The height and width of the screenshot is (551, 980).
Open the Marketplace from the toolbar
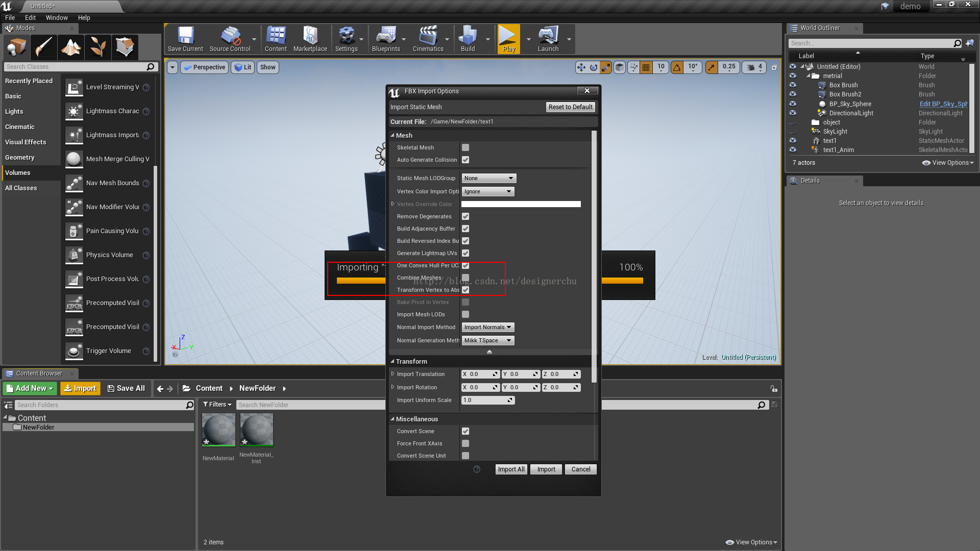click(x=310, y=39)
